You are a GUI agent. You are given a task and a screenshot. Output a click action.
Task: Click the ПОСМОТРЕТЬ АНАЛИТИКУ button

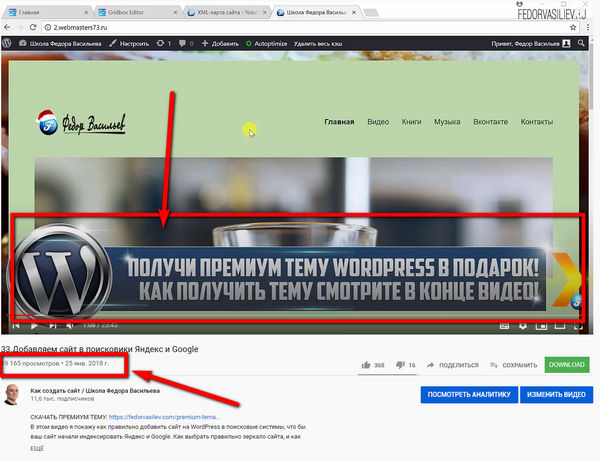(469, 394)
